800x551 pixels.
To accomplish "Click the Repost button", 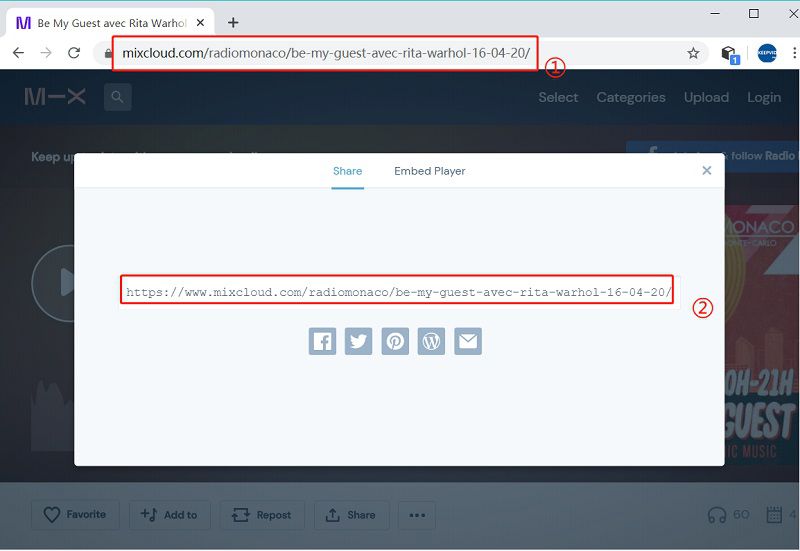I will [262, 515].
